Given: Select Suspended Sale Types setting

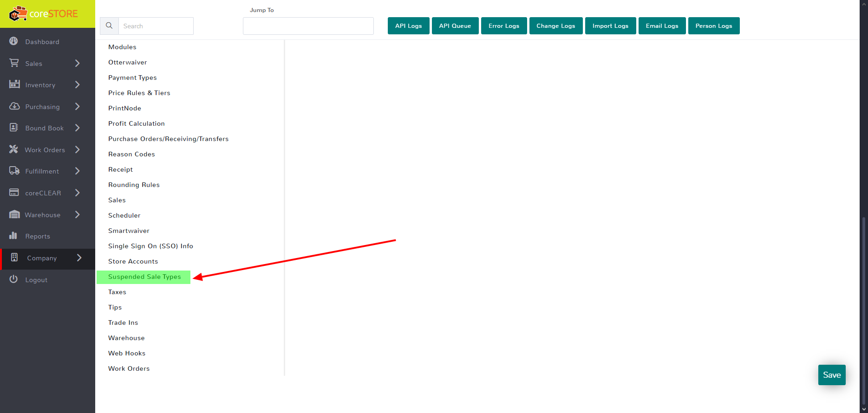Looking at the screenshot, I should point(144,277).
